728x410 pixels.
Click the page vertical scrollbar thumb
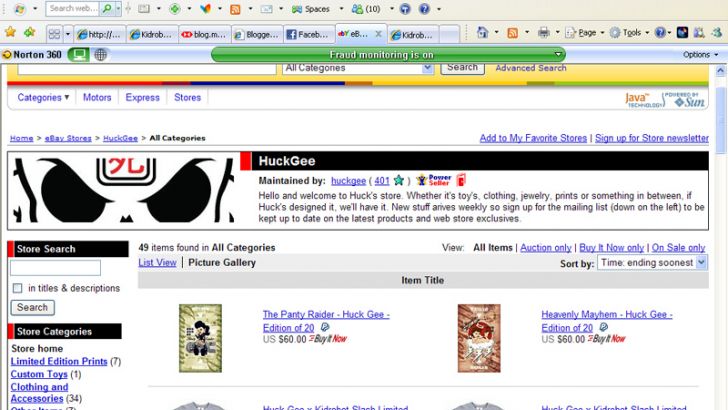coord(721,120)
